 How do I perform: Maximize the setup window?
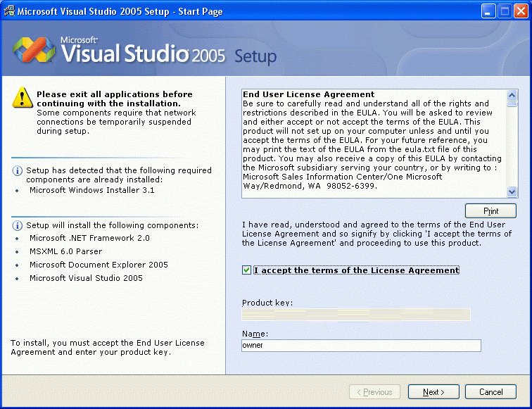point(505,11)
